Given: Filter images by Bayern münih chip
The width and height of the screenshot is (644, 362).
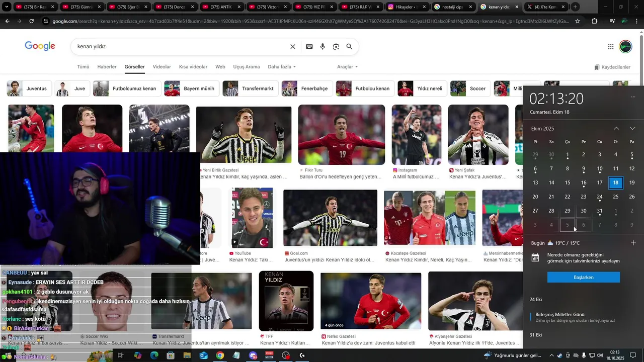Looking at the screenshot, I should [x=192, y=88].
